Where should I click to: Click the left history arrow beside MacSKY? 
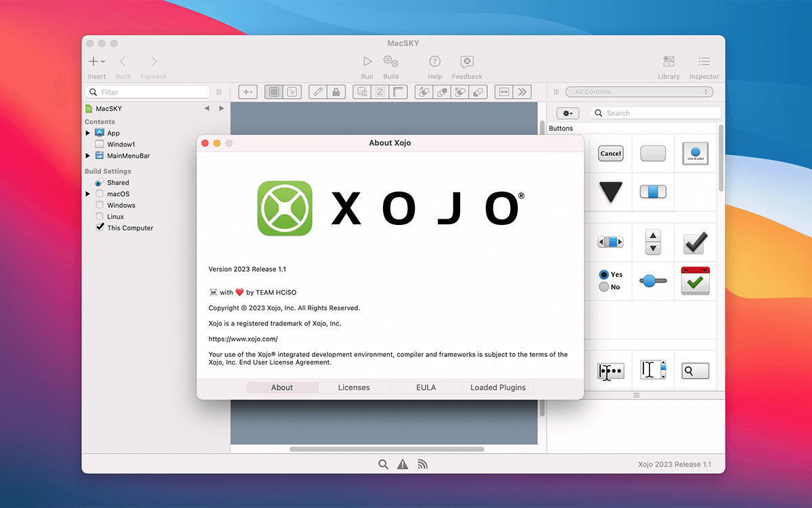(206, 108)
